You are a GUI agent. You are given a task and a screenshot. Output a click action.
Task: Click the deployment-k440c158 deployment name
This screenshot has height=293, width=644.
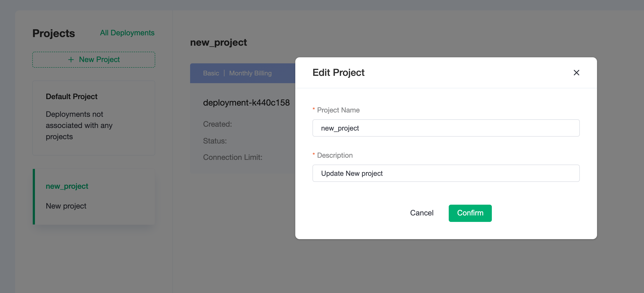click(x=246, y=103)
